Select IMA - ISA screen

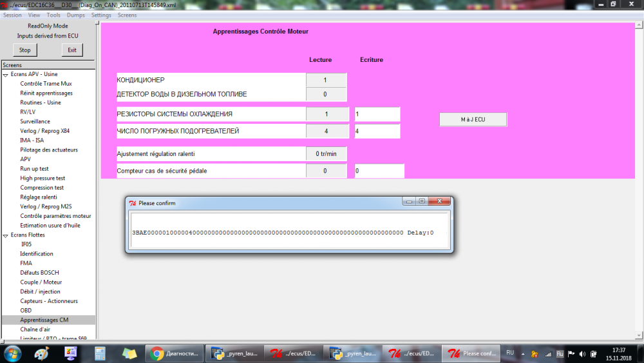(32, 140)
